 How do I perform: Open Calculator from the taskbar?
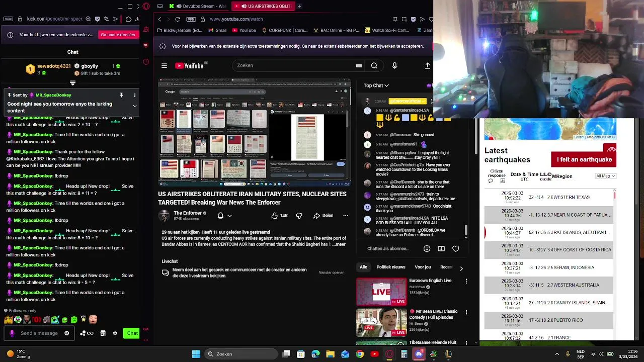tap(404, 354)
